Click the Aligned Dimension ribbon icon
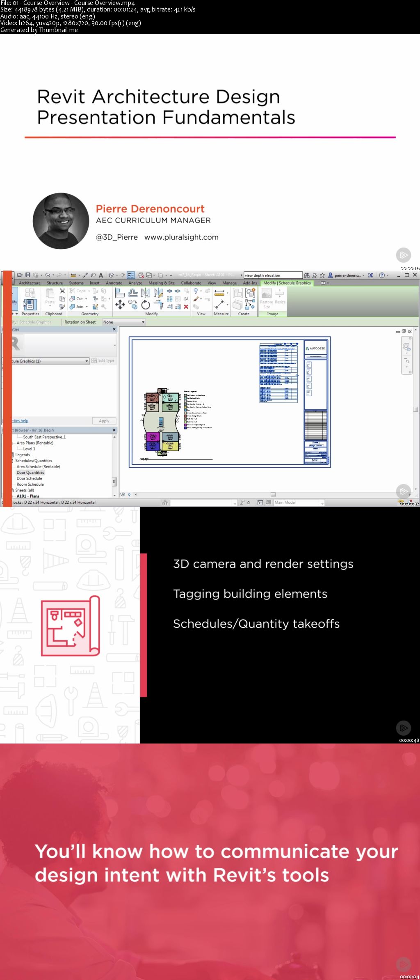The width and height of the screenshot is (420, 980). (x=220, y=304)
